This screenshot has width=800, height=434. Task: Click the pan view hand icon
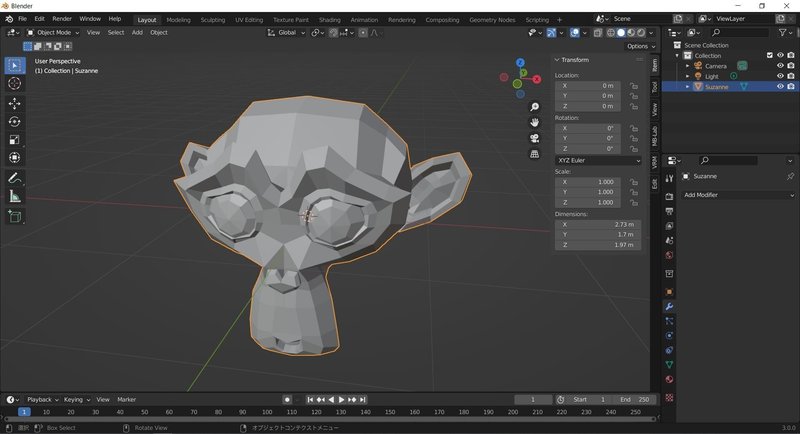(534, 122)
